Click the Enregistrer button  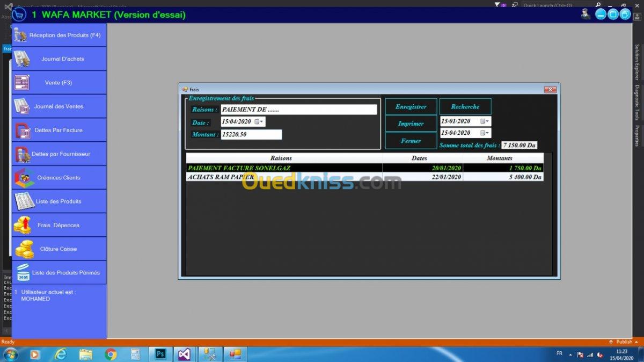(411, 107)
